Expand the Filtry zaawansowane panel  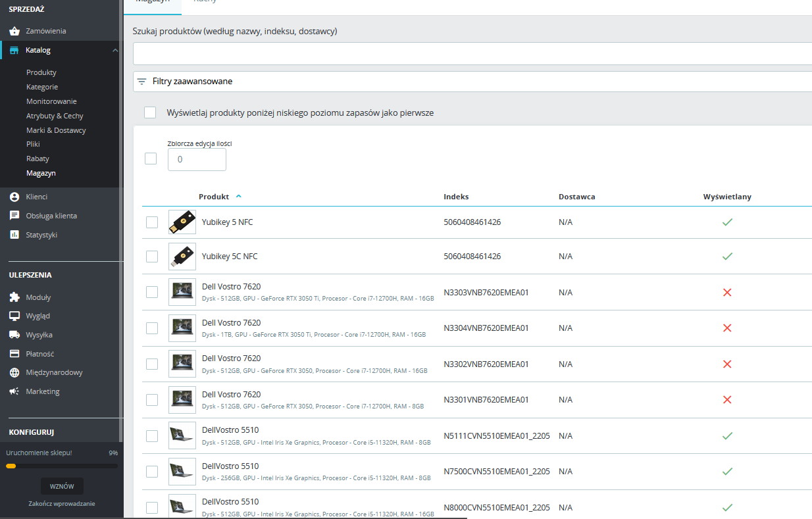pyautogui.click(x=472, y=82)
